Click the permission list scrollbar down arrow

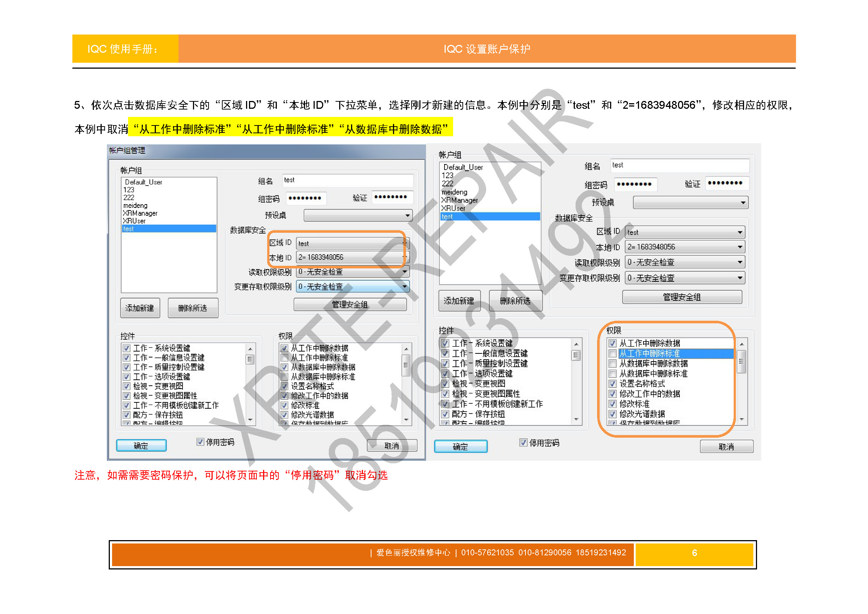coord(406,418)
